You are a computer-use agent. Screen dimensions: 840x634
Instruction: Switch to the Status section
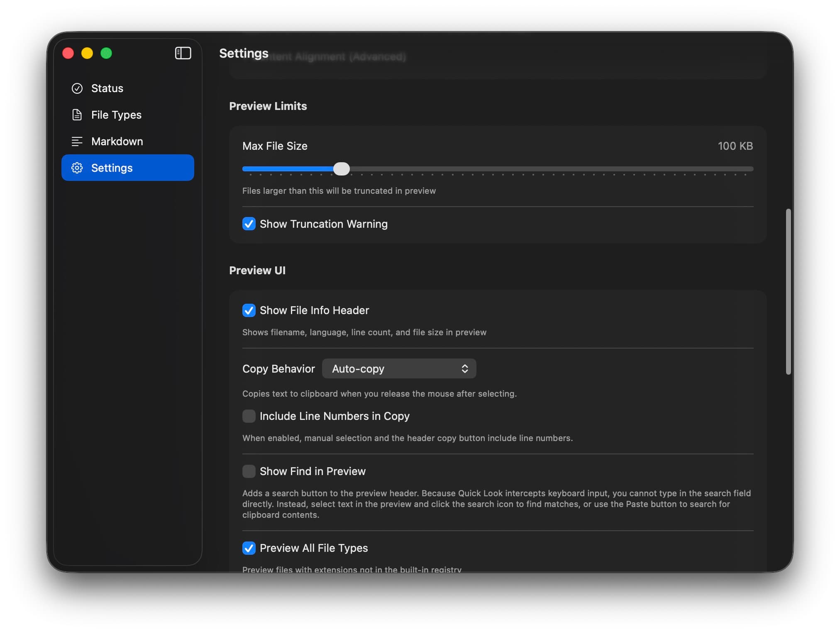click(x=107, y=88)
